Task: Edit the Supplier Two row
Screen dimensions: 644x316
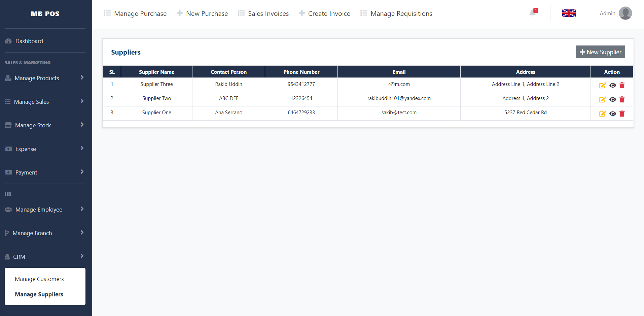Action: pos(602,100)
